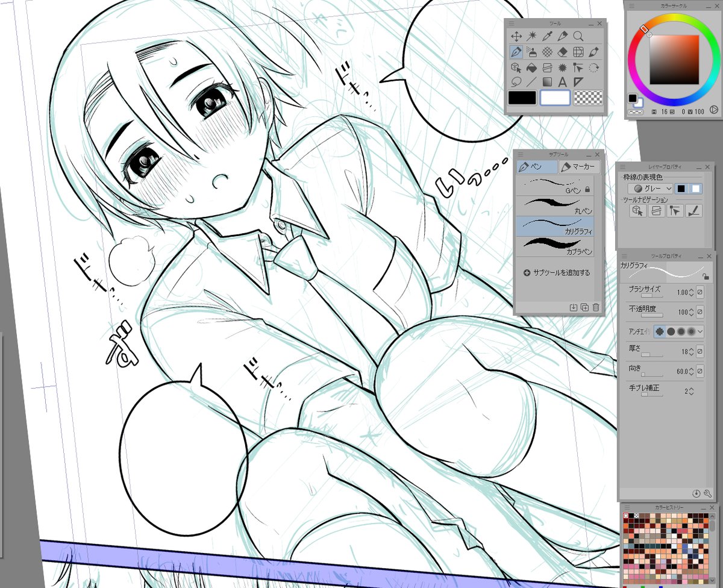Select the Zoom magnifier tool
723x588 pixels.
tap(578, 36)
